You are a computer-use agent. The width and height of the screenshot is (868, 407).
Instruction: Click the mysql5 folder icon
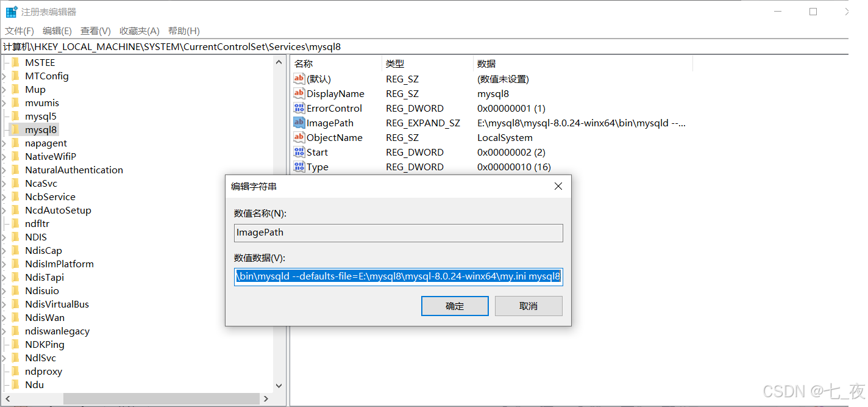point(16,116)
